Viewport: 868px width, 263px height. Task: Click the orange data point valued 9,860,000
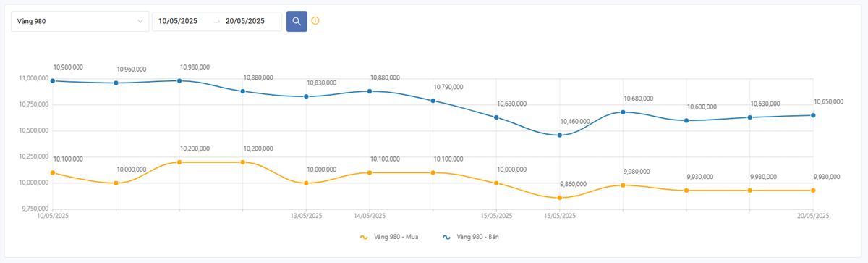pyautogui.click(x=560, y=198)
